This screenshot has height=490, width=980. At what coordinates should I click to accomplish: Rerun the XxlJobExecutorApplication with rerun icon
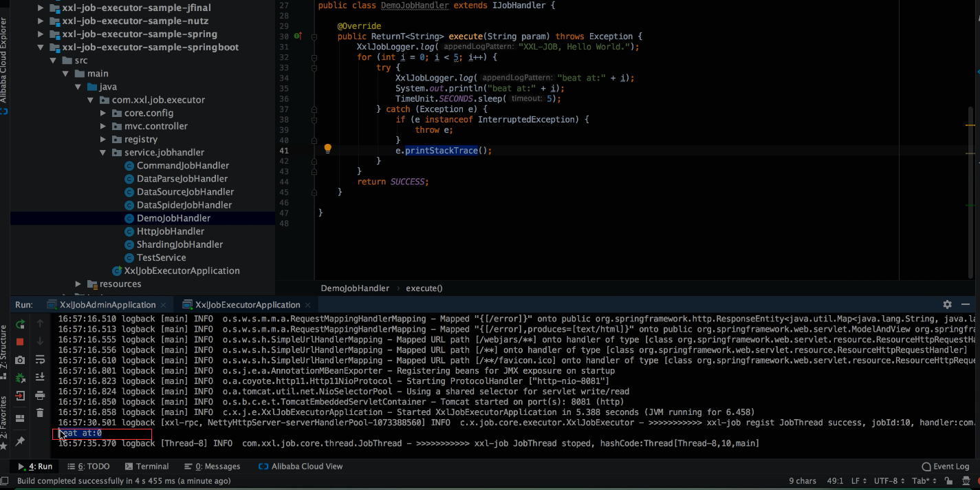(x=20, y=324)
